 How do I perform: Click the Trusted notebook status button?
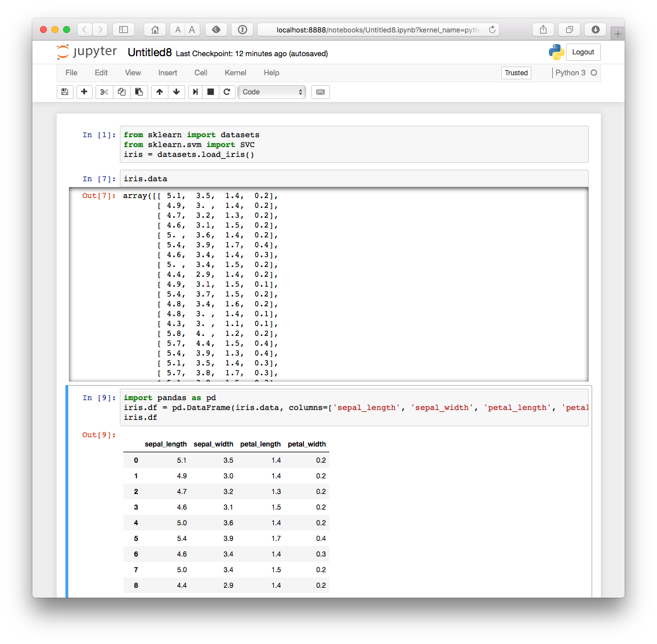(516, 72)
